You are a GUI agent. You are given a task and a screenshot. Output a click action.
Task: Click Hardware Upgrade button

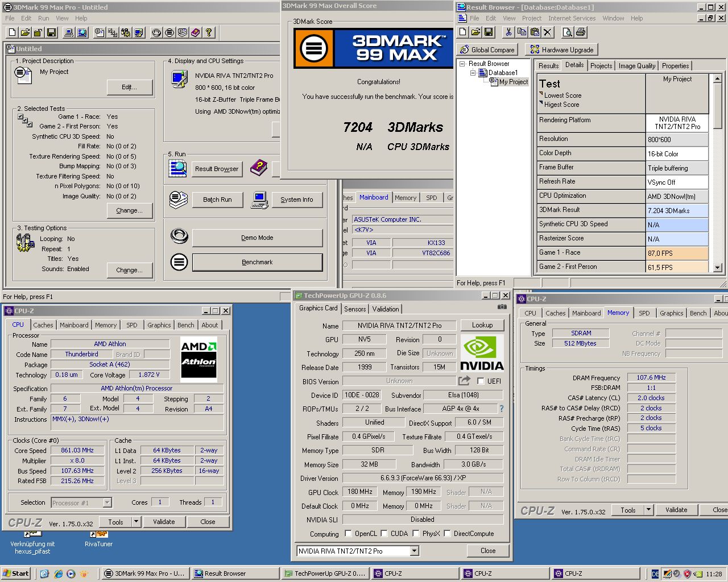(x=562, y=49)
